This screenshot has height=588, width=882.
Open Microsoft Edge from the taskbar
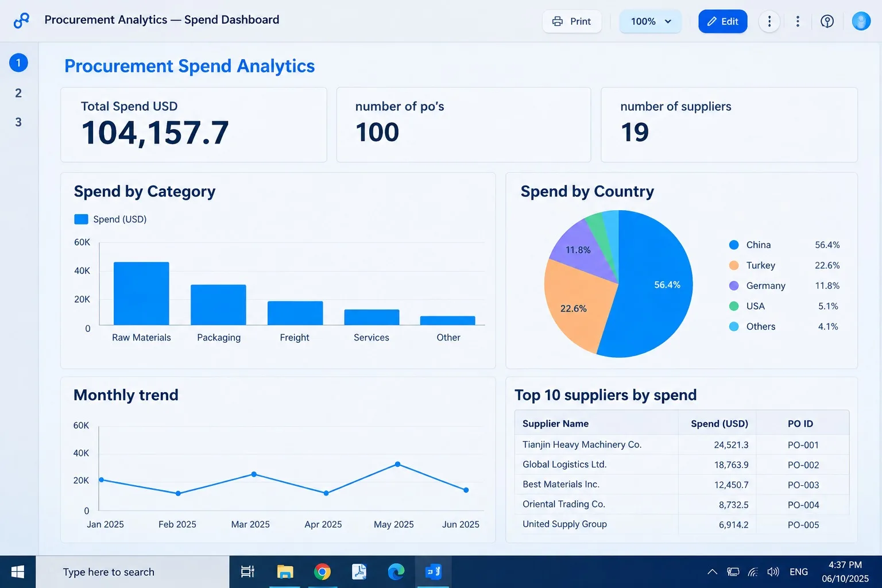click(396, 572)
